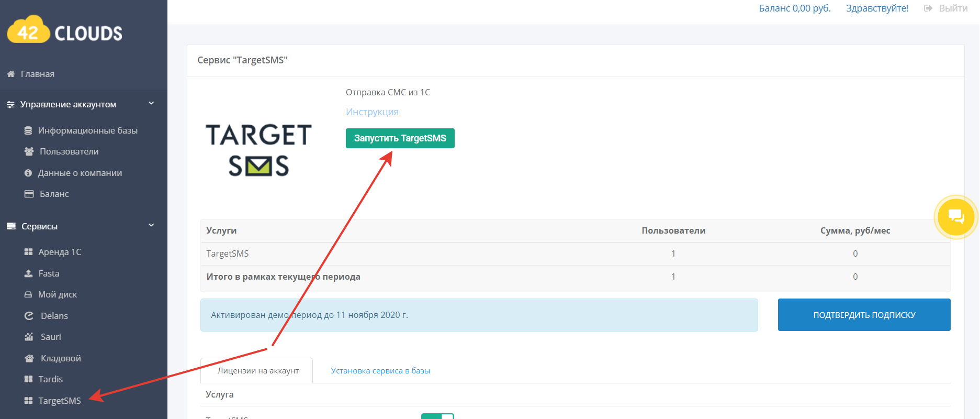Click the Запустить TargetSMS button
The width and height of the screenshot is (980, 419).
pos(400,138)
